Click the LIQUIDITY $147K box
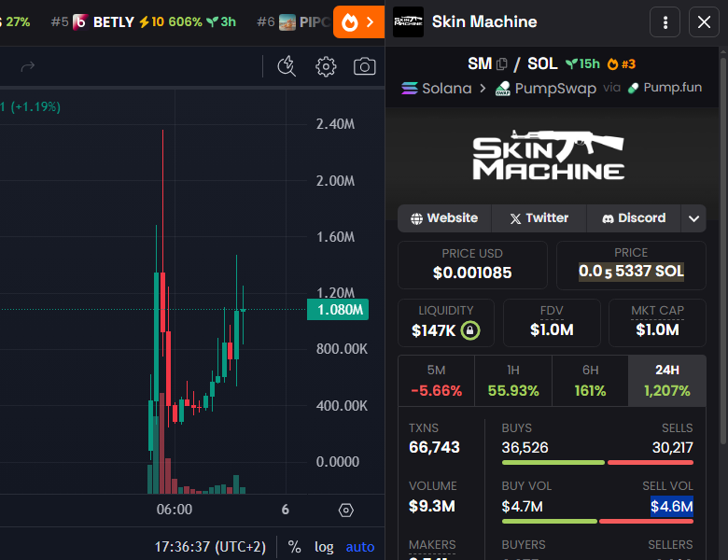728x560 pixels. coord(446,323)
